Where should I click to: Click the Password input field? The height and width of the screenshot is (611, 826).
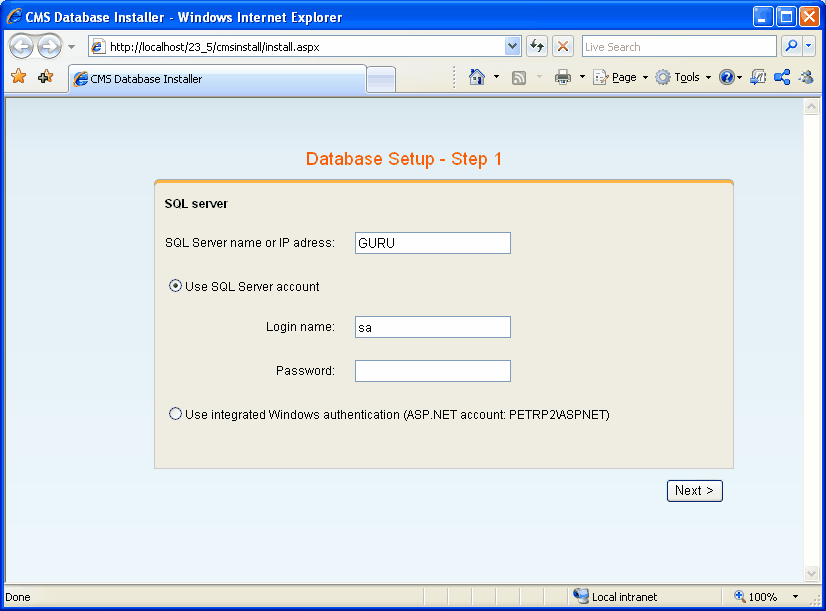[432, 371]
